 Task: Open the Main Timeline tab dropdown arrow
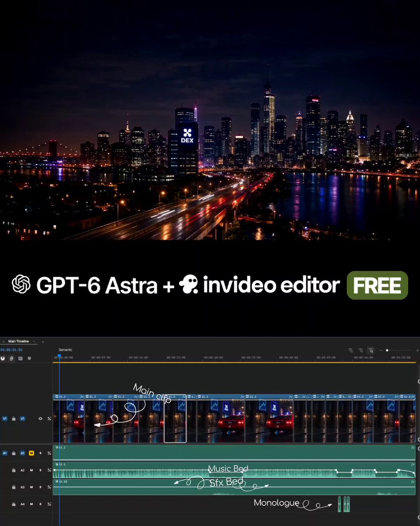point(34,341)
